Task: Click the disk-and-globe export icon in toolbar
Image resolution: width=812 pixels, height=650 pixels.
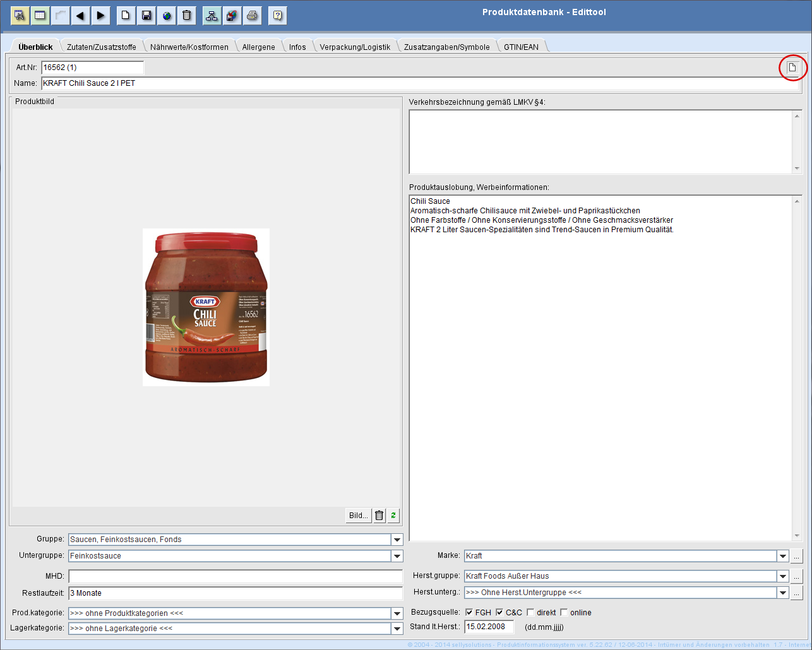Action: click(x=232, y=15)
